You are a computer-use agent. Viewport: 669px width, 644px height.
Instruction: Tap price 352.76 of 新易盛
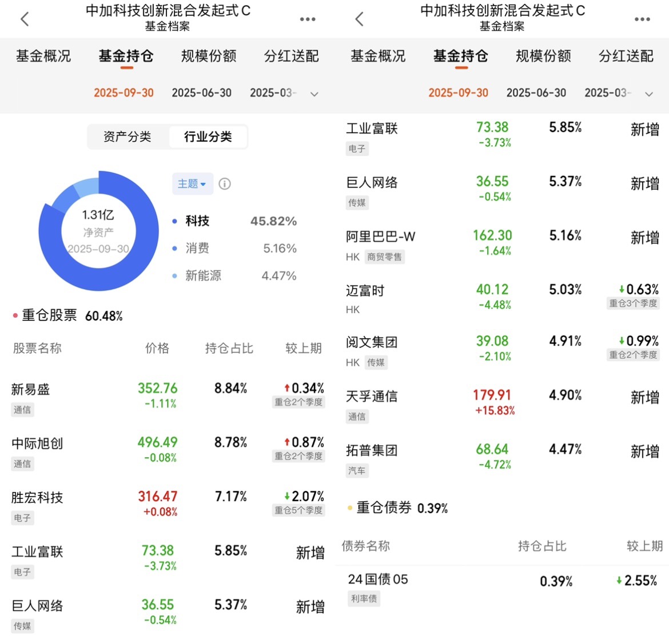pos(157,388)
